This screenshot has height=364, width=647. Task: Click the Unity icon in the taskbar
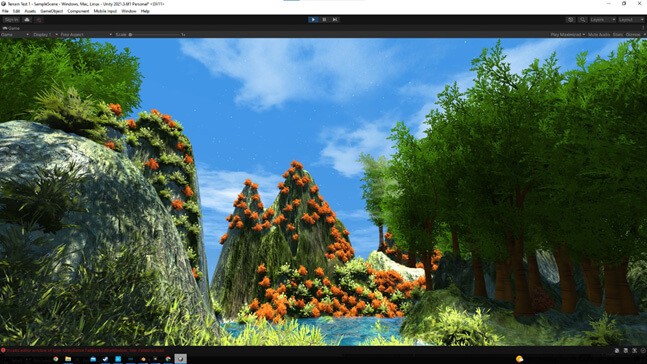[x=180, y=359]
